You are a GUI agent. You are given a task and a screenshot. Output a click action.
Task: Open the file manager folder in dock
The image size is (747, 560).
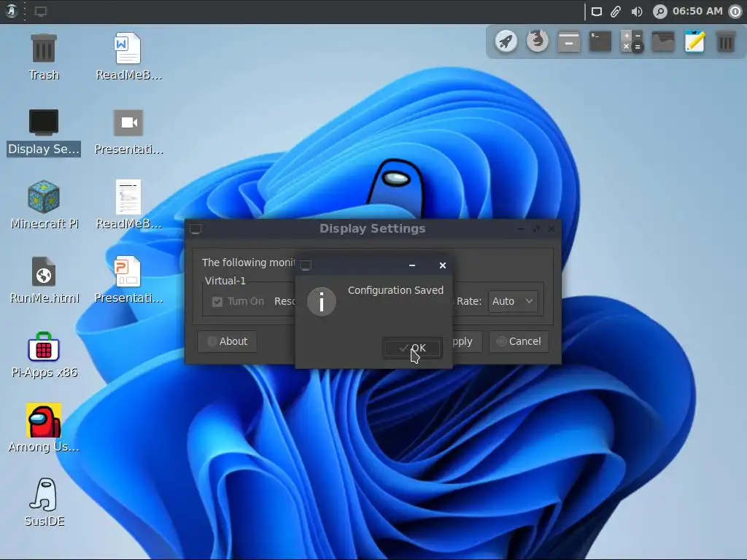tap(663, 42)
